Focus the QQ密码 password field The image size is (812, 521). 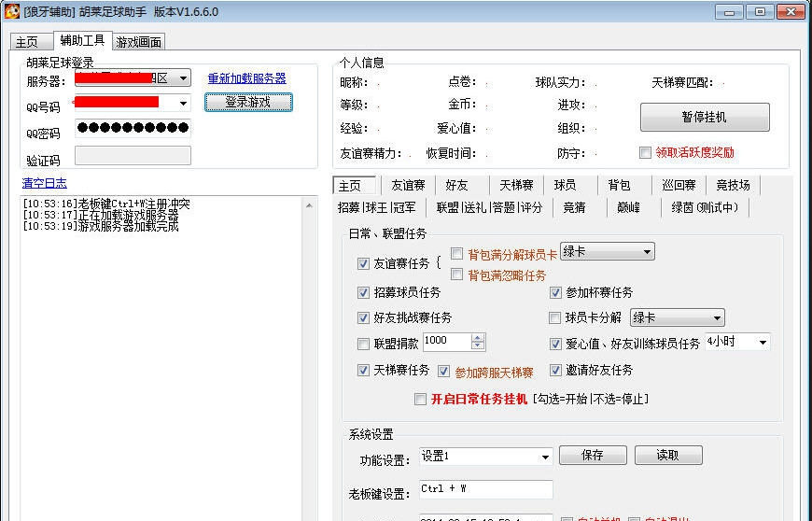click(133, 128)
